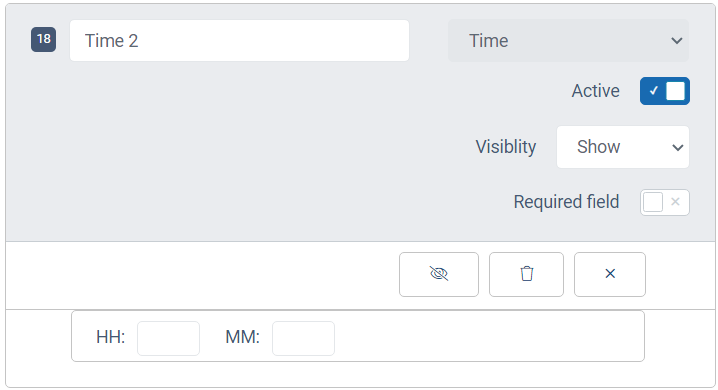
Task: Open the Visiblity Show dropdown
Action: pyautogui.click(x=623, y=147)
